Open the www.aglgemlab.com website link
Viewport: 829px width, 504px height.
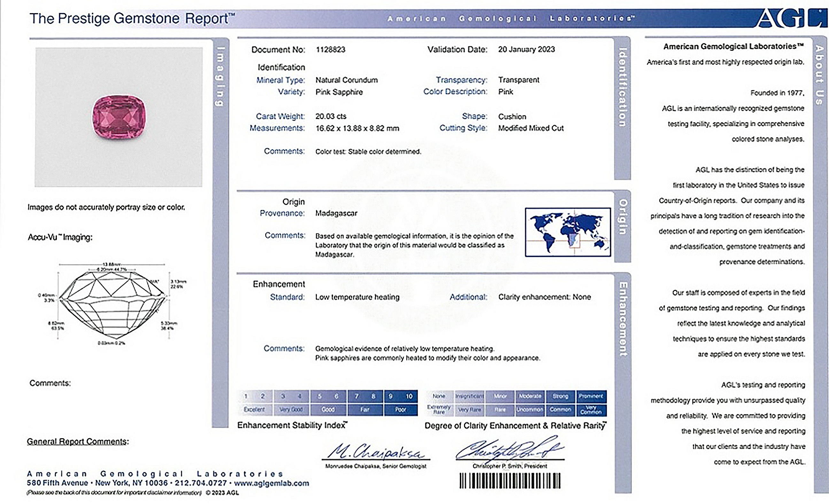coord(271,483)
